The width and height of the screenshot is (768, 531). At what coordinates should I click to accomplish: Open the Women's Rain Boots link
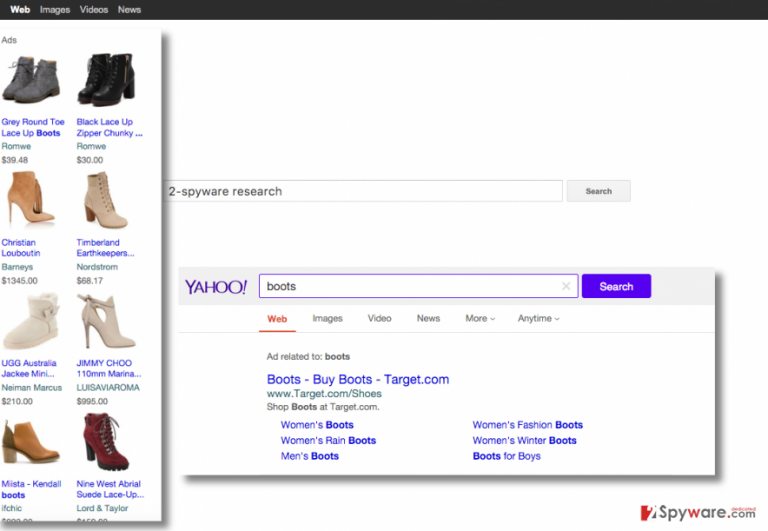(x=328, y=440)
